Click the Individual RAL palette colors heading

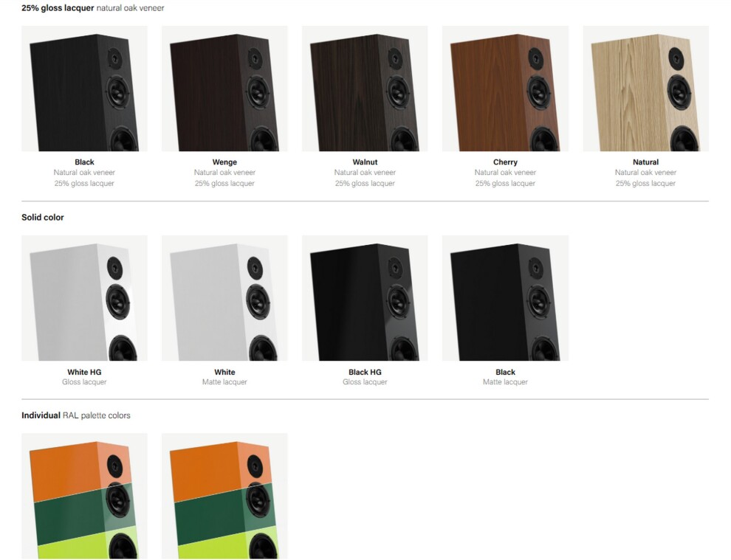tap(76, 415)
